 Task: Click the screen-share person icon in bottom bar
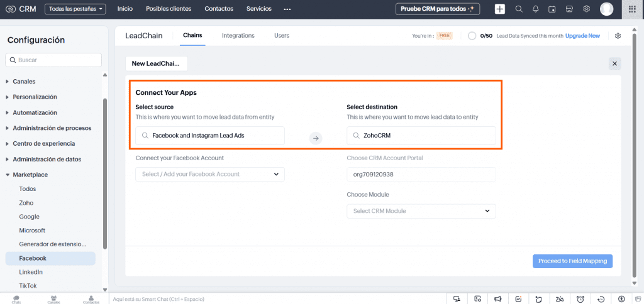(x=457, y=299)
